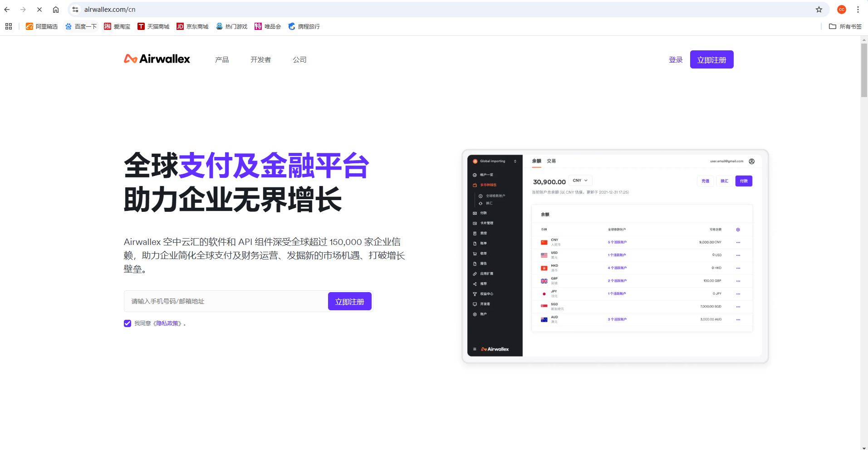The height and width of the screenshot is (450, 868).
Task: Open the 公司 navigation menu
Action: [x=299, y=59]
